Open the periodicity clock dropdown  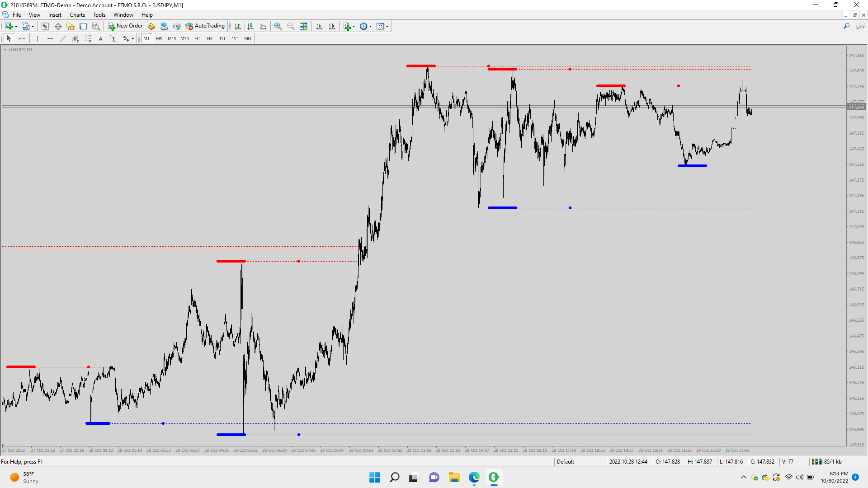[x=371, y=26]
